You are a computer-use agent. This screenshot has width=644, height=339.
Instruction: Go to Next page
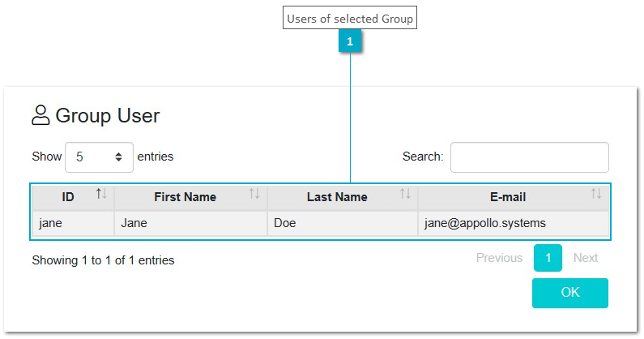coord(586,258)
